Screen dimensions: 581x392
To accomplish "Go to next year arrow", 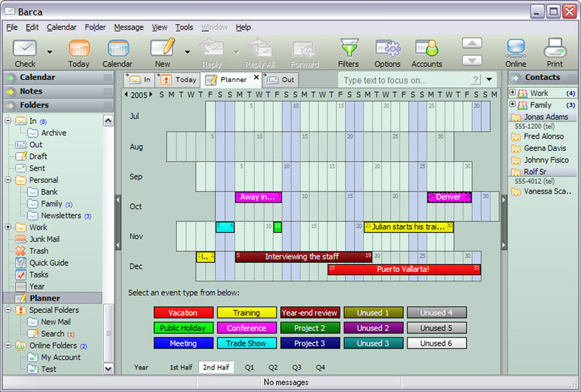I will 151,95.
